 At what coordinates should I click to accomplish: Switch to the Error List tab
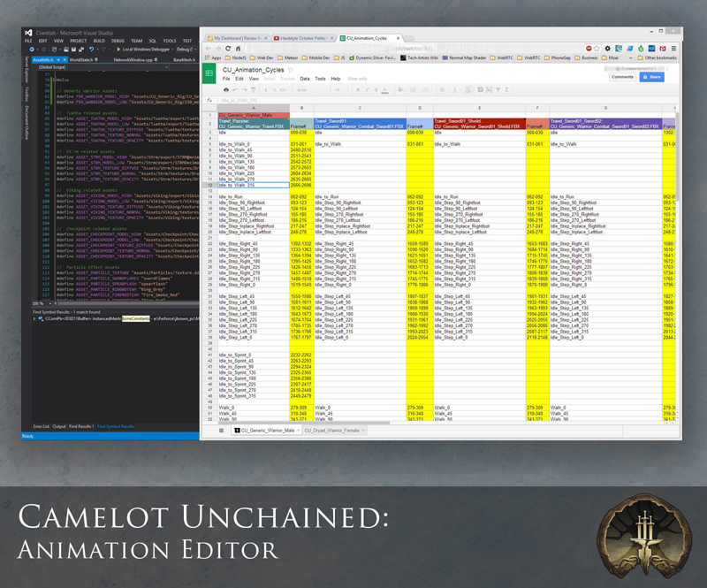coord(41,426)
